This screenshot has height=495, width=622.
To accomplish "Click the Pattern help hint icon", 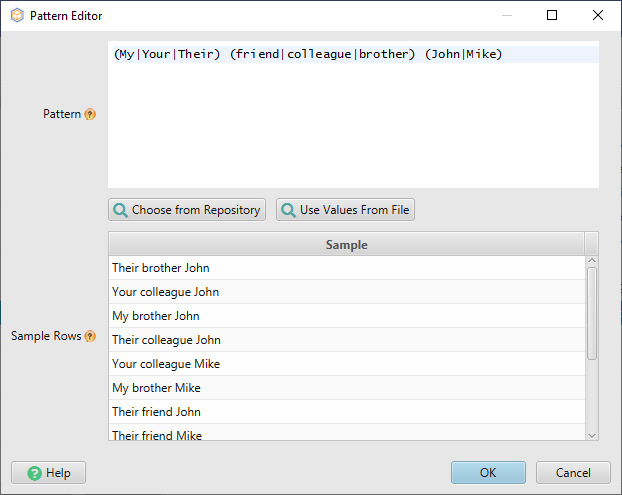I will pyautogui.click(x=90, y=114).
